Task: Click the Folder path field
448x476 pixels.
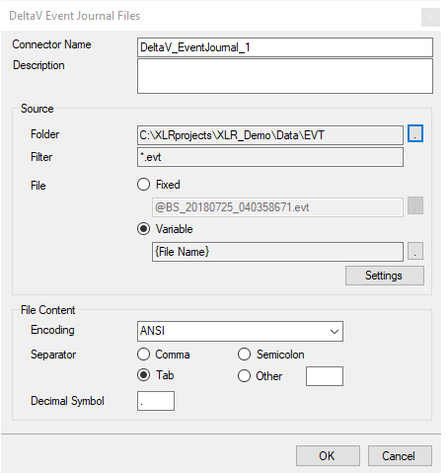Action: [270, 135]
